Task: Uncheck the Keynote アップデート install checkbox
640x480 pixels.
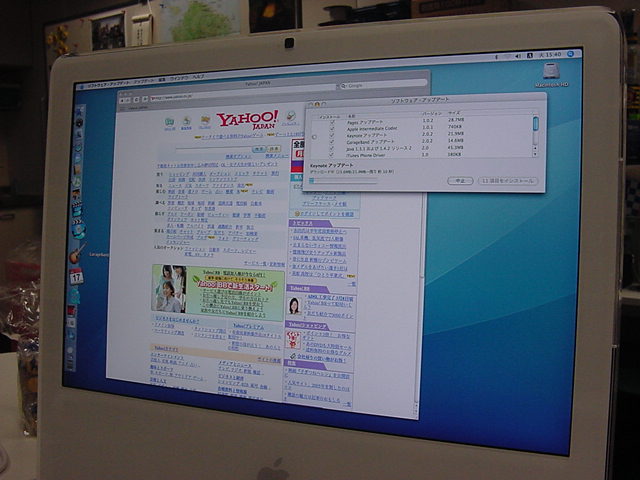Action: 332,136
